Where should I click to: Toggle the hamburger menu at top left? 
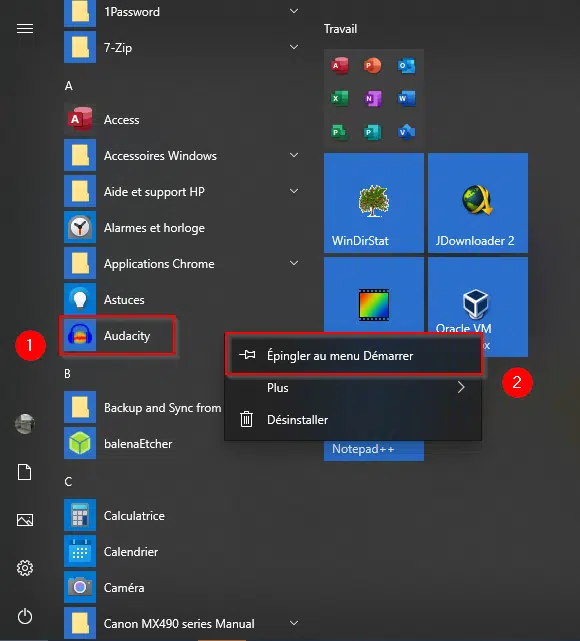pyautogui.click(x=25, y=29)
